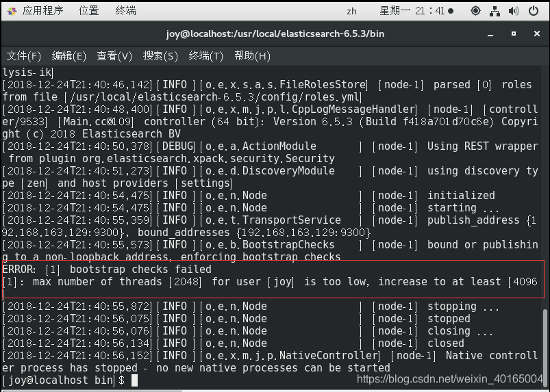Open the 终端(T) menu in terminal window

[x=206, y=55]
